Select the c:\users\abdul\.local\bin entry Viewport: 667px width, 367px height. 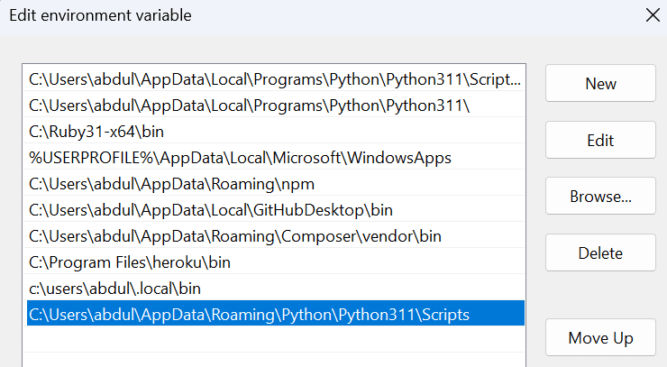point(275,288)
